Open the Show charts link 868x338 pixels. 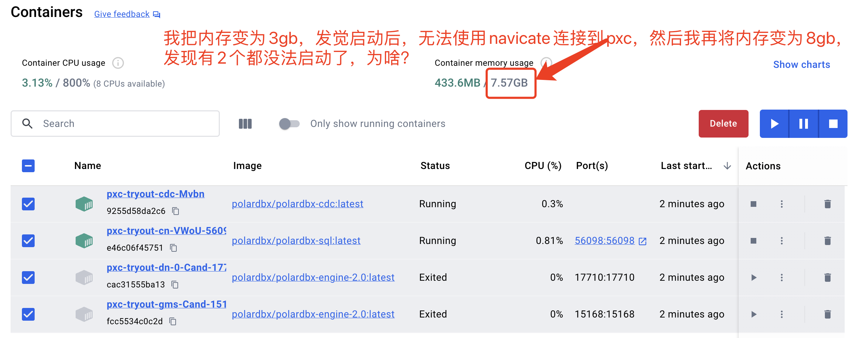point(801,65)
